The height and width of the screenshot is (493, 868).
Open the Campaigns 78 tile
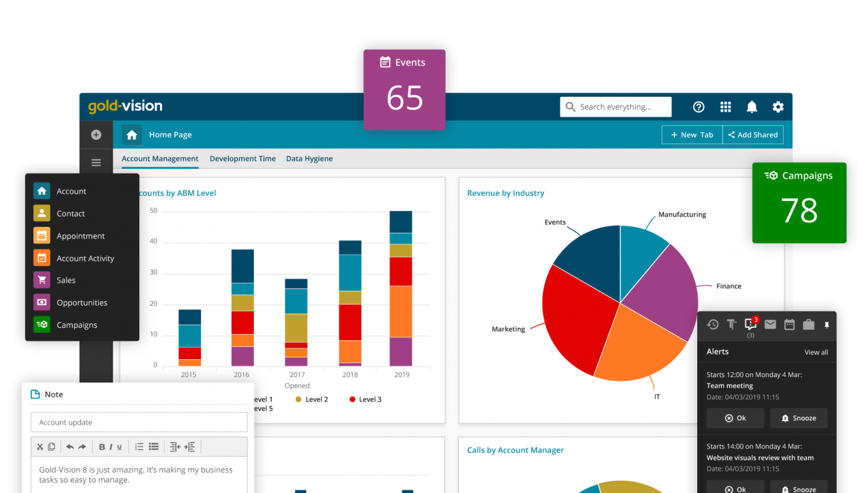(x=800, y=203)
